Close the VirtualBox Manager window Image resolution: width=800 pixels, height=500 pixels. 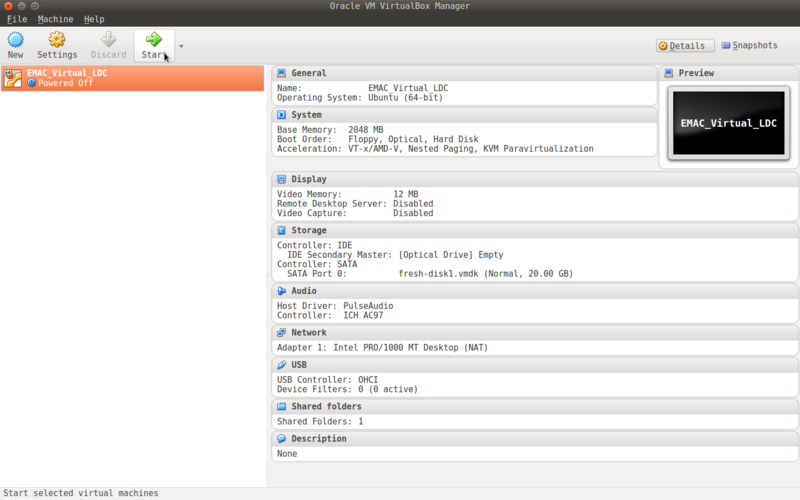pyautogui.click(x=8, y=6)
